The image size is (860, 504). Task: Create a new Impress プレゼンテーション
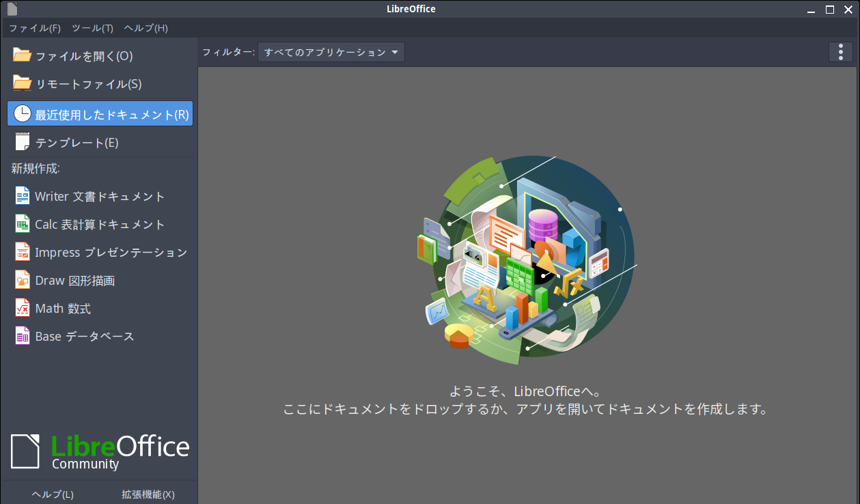point(100,252)
